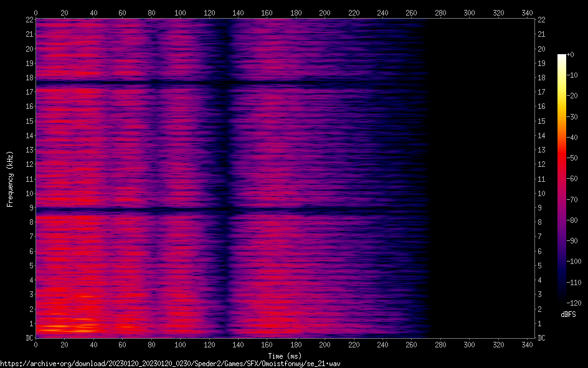Click the 340 ms tick on the bottom time axis
Viewport: 588px width, 368px height.
[x=527, y=344]
